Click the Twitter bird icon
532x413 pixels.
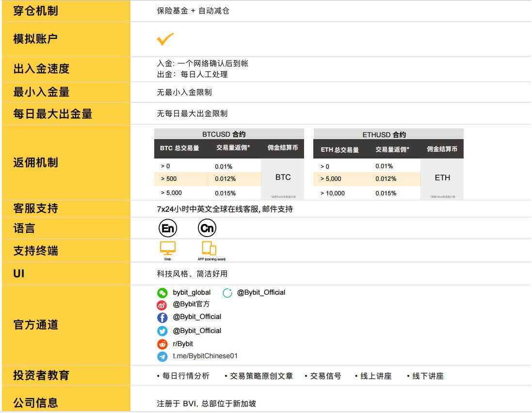click(162, 331)
